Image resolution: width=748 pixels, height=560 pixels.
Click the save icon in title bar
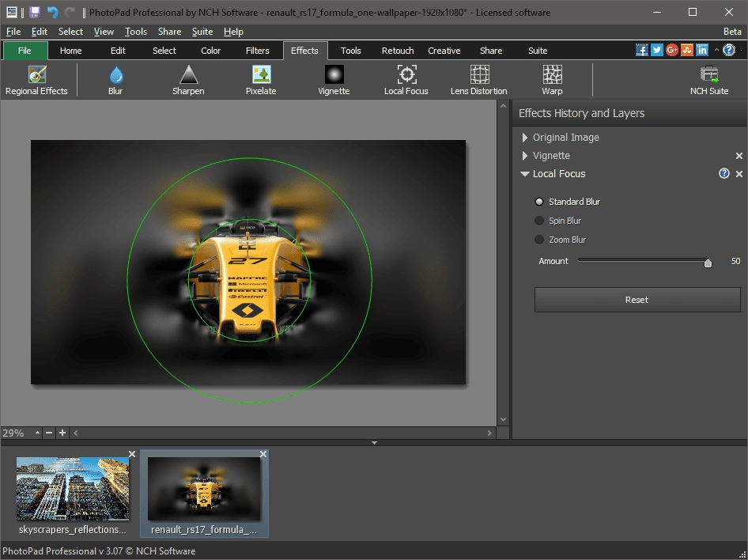(x=35, y=12)
